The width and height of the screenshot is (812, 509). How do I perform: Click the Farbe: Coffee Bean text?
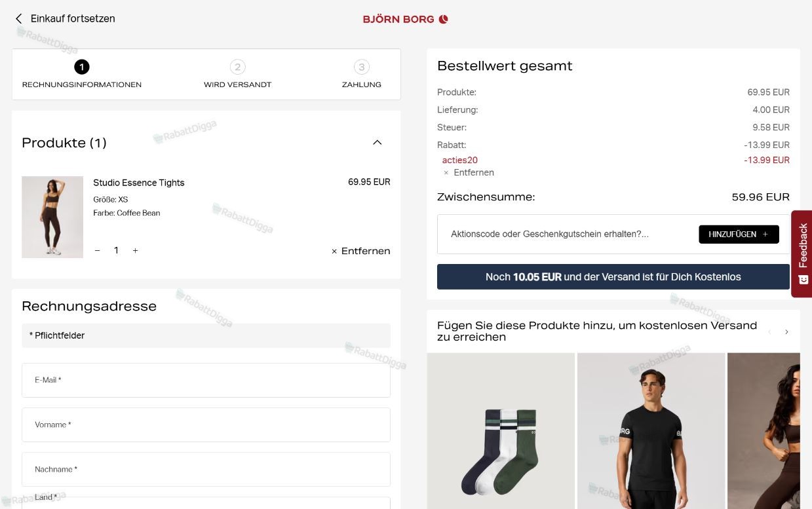coord(126,213)
